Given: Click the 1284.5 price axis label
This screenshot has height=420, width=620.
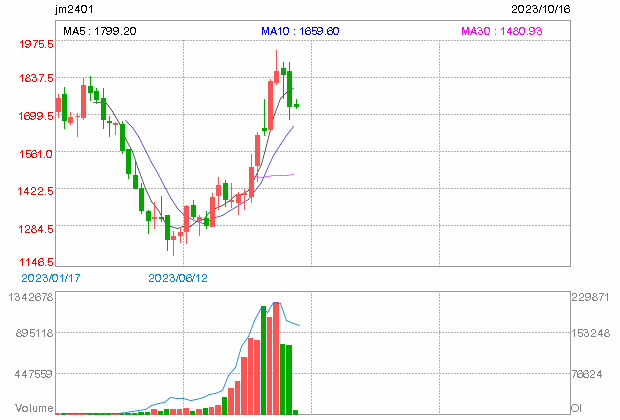Looking at the screenshot, I should point(36,229).
